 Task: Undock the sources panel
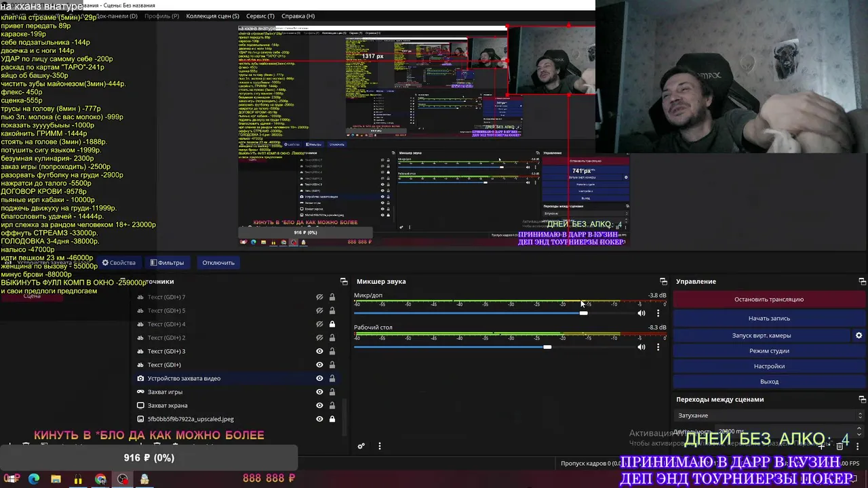coord(344,281)
